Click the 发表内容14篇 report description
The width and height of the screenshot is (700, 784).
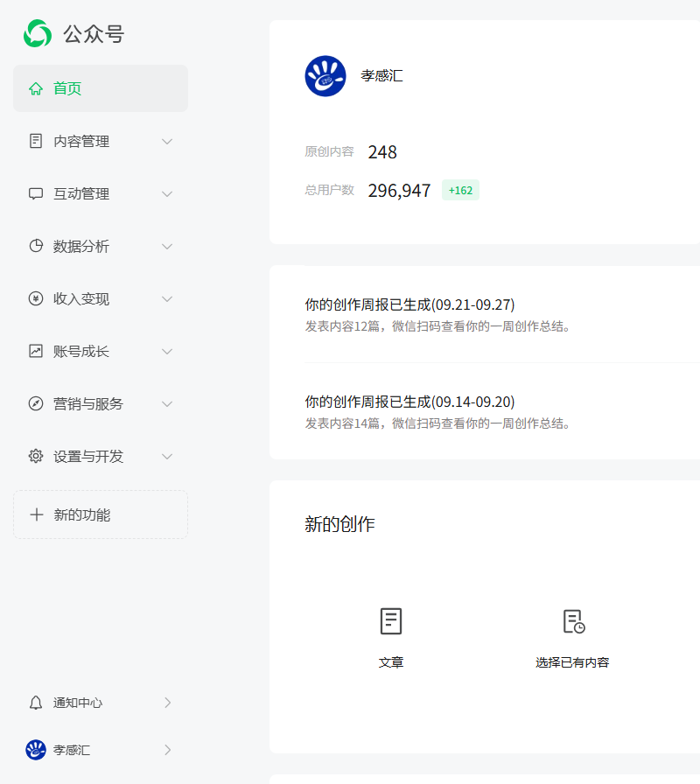437,423
